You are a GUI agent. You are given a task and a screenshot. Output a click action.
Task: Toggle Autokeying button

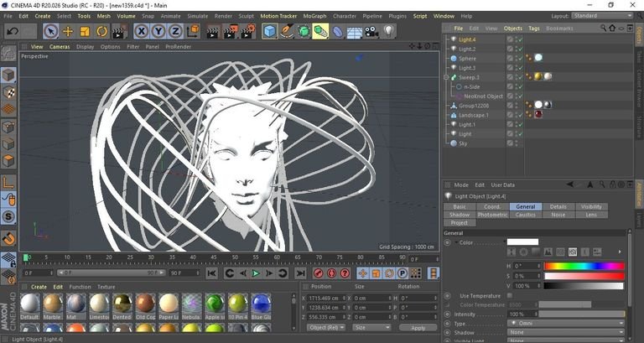(x=332, y=273)
